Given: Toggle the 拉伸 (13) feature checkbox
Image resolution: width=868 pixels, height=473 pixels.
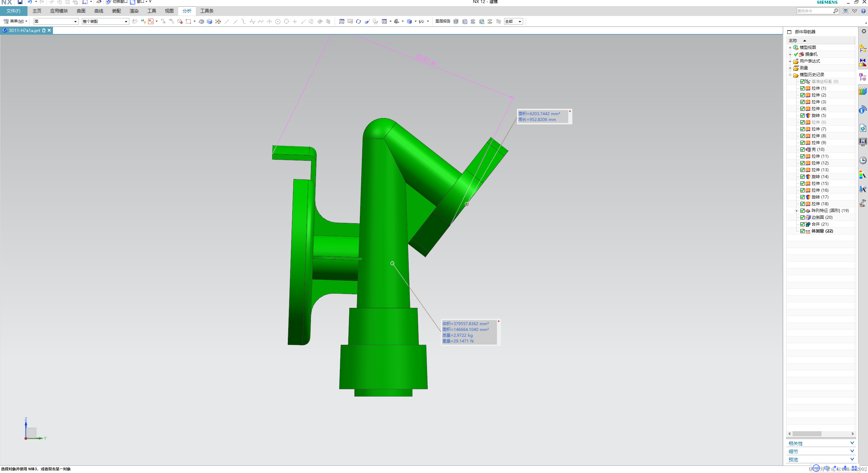Looking at the screenshot, I should click(x=802, y=170).
